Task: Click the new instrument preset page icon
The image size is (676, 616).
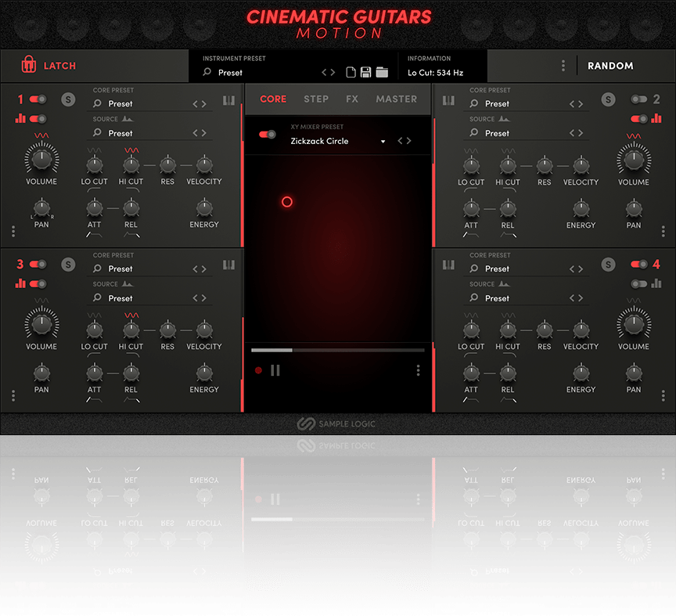Action: pyautogui.click(x=351, y=73)
